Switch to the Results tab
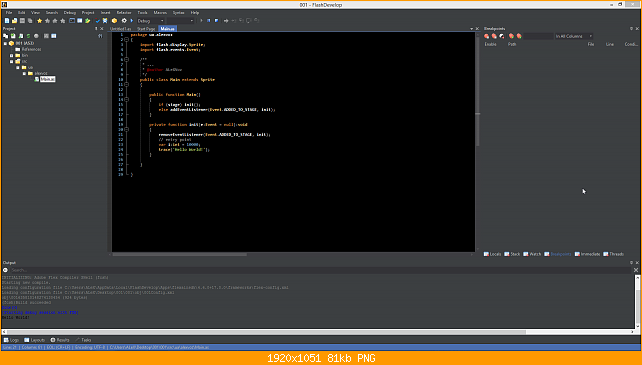The width and height of the screenshot is (642, 365). 60,340
